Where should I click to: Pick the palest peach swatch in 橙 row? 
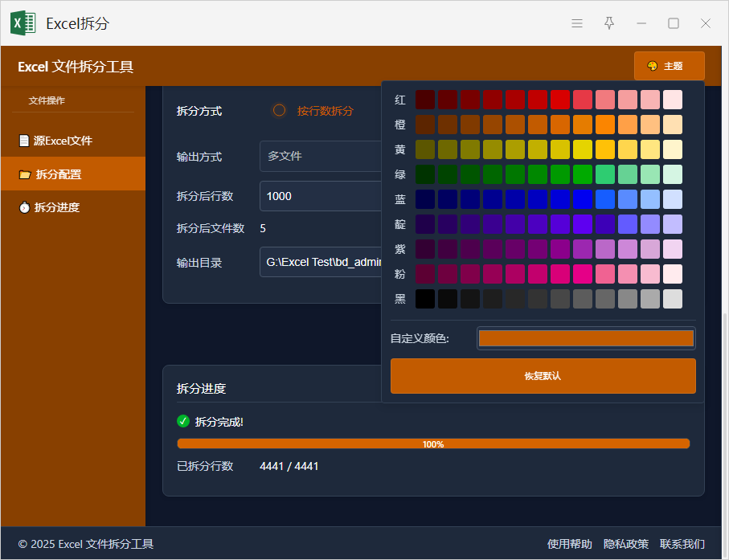[673, 125]
